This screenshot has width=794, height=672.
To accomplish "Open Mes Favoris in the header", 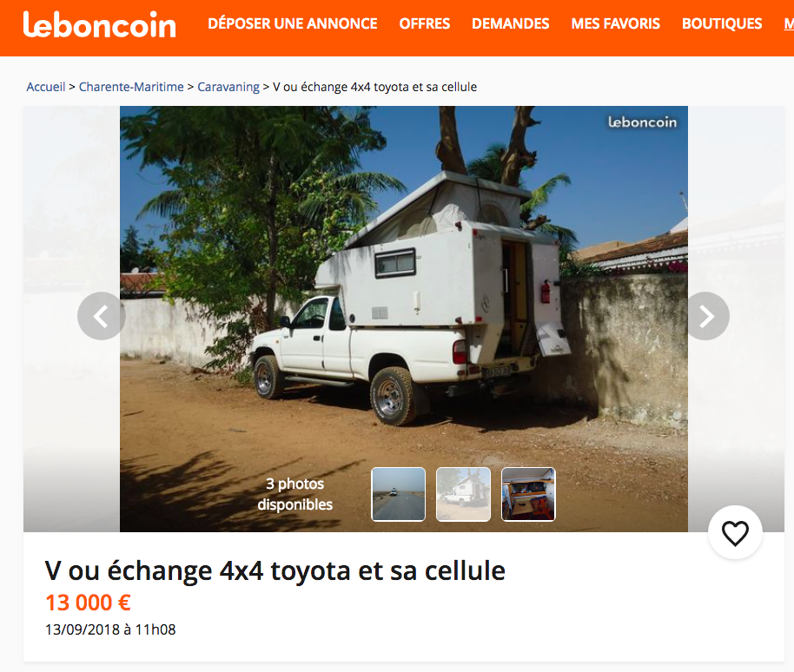I will pyautogui.click(x=615, y=23).
